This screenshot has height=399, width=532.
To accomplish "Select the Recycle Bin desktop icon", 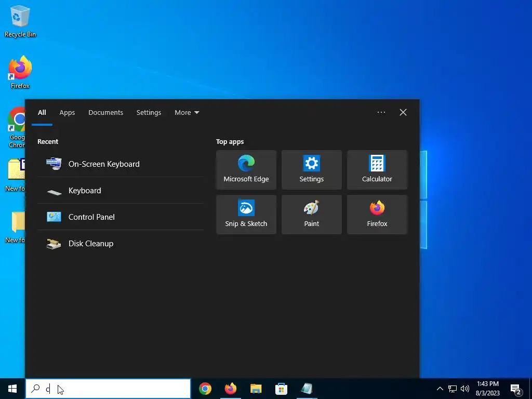I will 20,21.
